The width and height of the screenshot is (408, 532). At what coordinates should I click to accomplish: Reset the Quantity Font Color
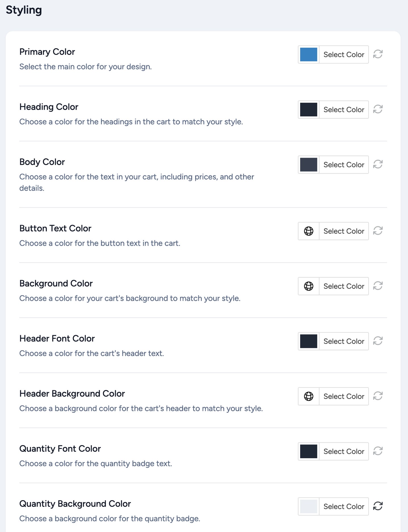pos(378,451)
